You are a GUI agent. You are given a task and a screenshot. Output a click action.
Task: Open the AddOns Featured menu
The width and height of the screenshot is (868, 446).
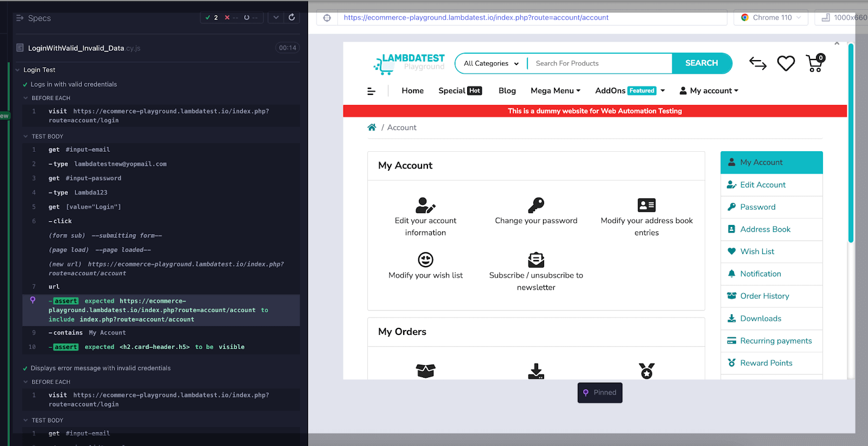pyautogui.click(x=630, y=91)
